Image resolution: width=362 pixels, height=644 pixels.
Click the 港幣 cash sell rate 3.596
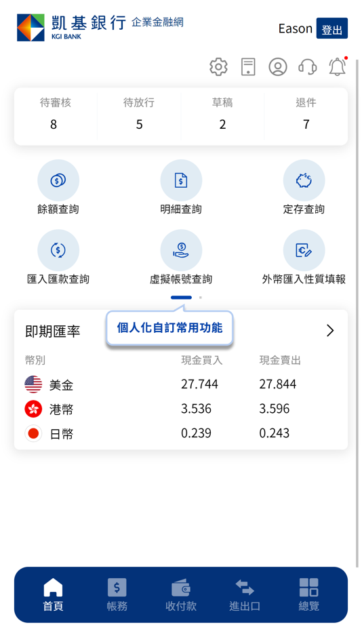coord(275,409)
